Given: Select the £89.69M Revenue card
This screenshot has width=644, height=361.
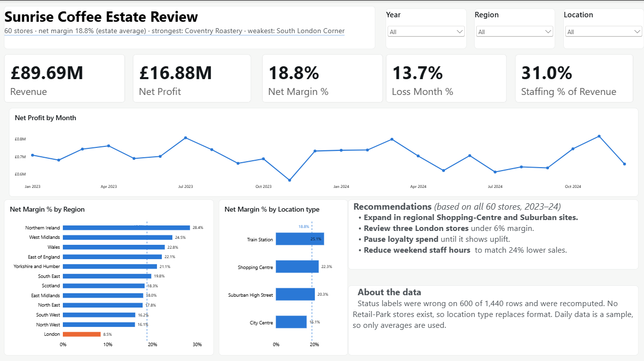Looking at the screenshot, I should 64,78.
